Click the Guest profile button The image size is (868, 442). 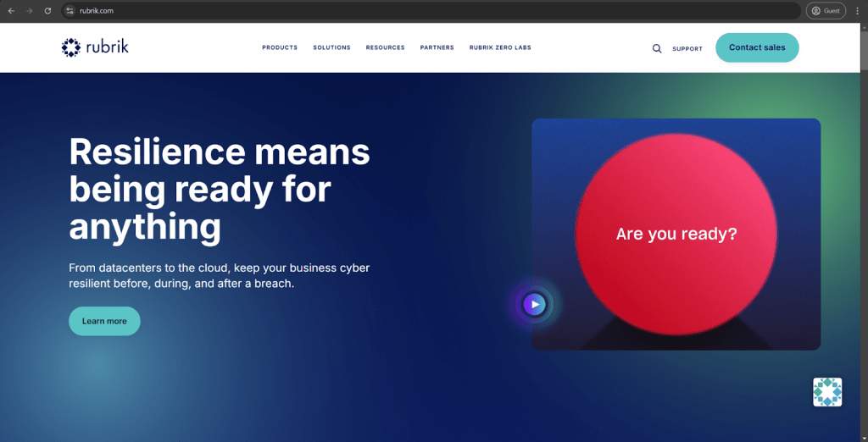pos(825,11)
